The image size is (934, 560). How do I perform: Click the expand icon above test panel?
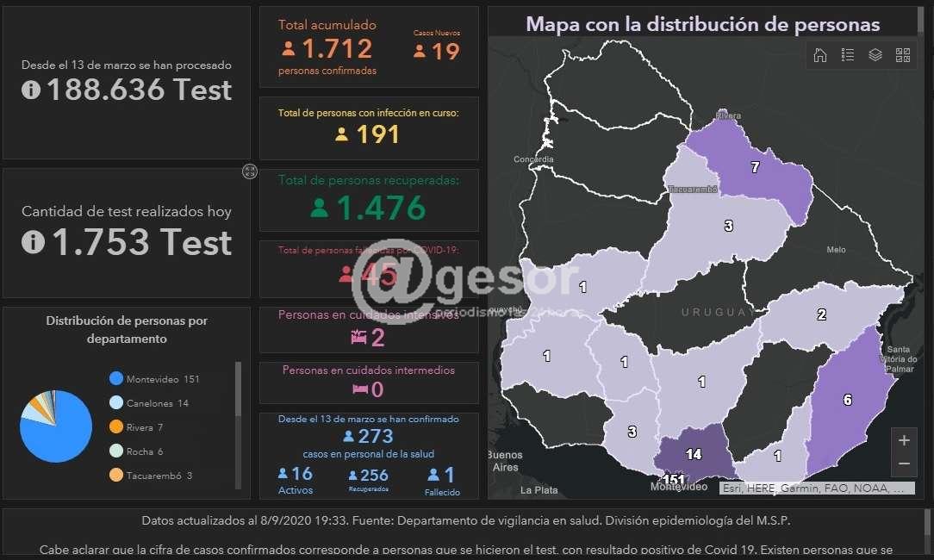pos(250,171)
